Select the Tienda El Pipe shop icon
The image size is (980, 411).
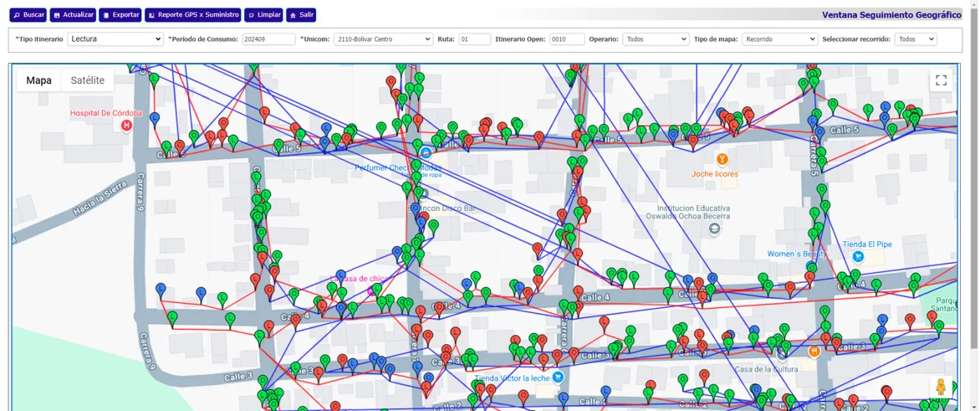858,256
